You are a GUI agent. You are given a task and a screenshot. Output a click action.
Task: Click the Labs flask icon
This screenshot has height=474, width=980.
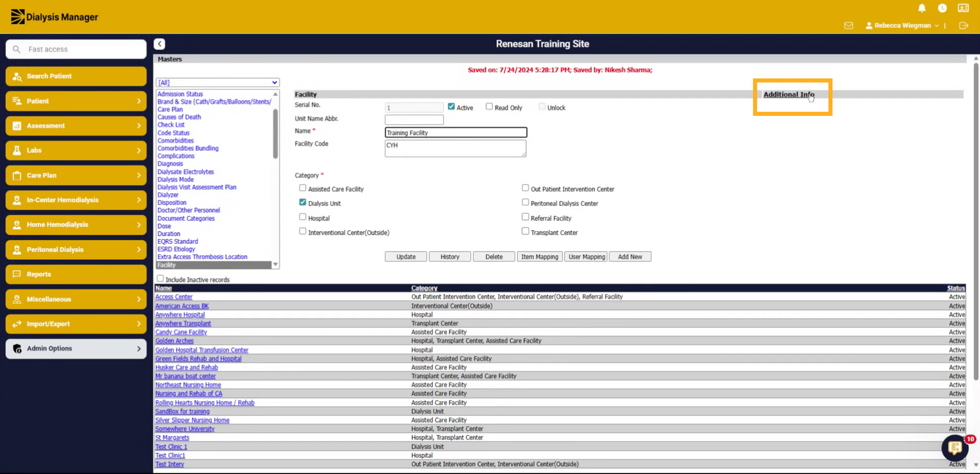point(17,150)
